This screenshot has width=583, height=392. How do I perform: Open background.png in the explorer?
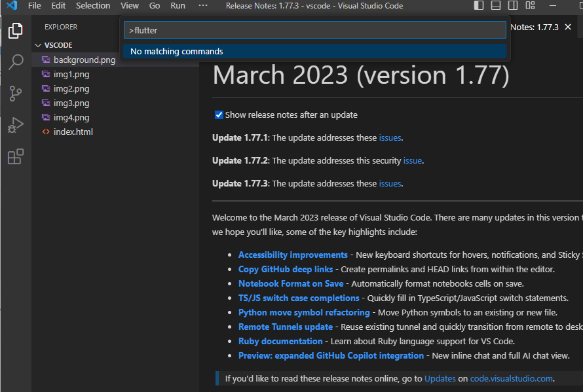pyautogui.click(x=85, y=60)
